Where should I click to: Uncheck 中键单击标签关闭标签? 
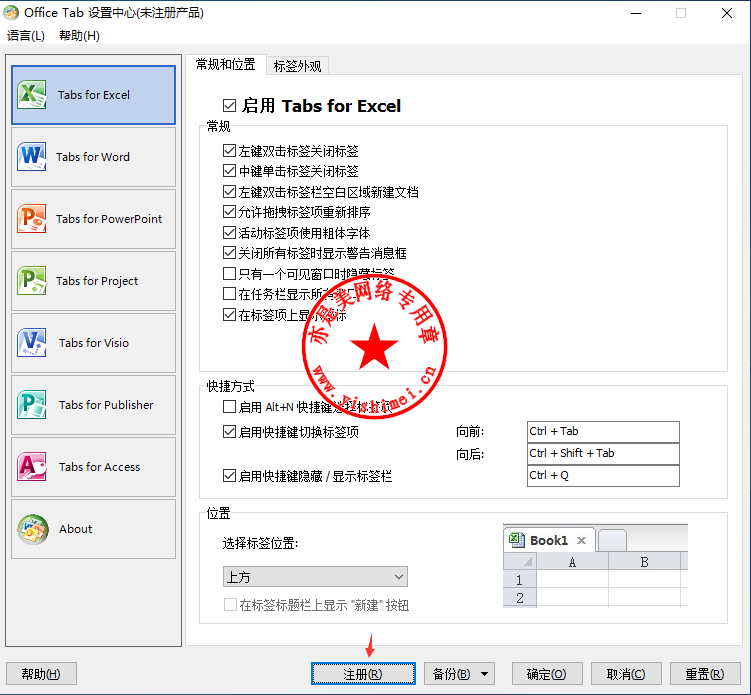(229, 171)
